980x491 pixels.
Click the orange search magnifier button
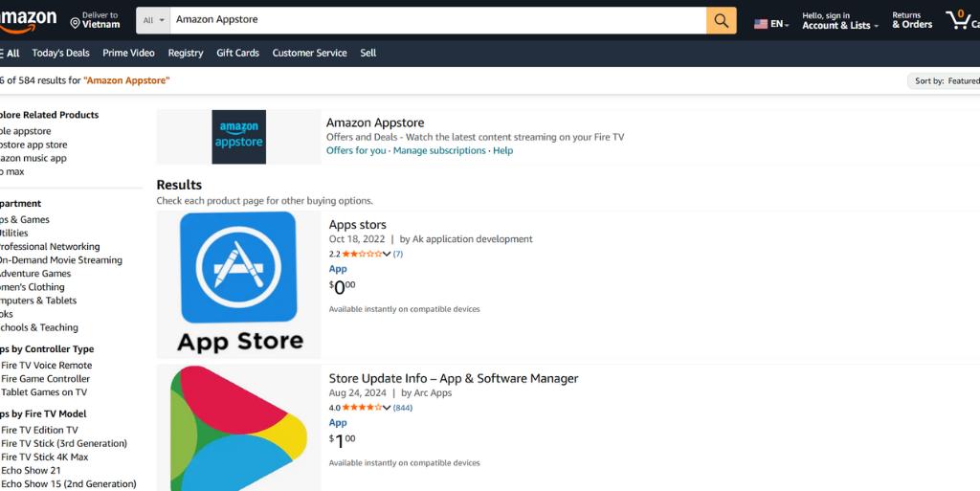pyautogui.click(x=722, y=20)
